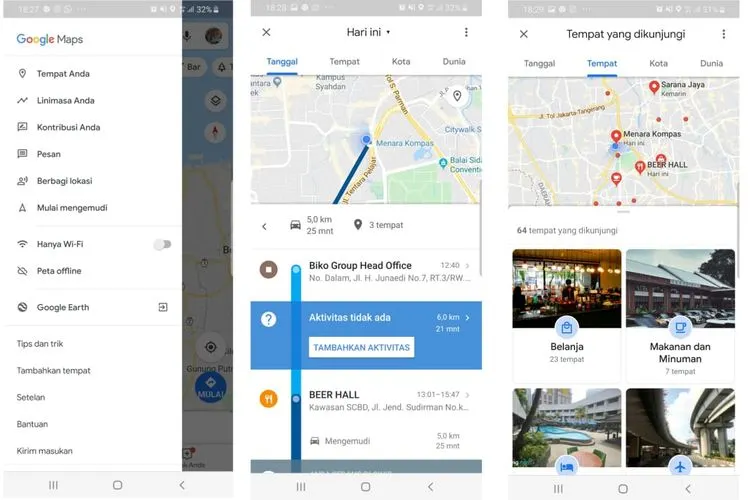Tap the Menara Kompas map pin
This screenshot has width=750, height=500.
click(x=616, y=136)
